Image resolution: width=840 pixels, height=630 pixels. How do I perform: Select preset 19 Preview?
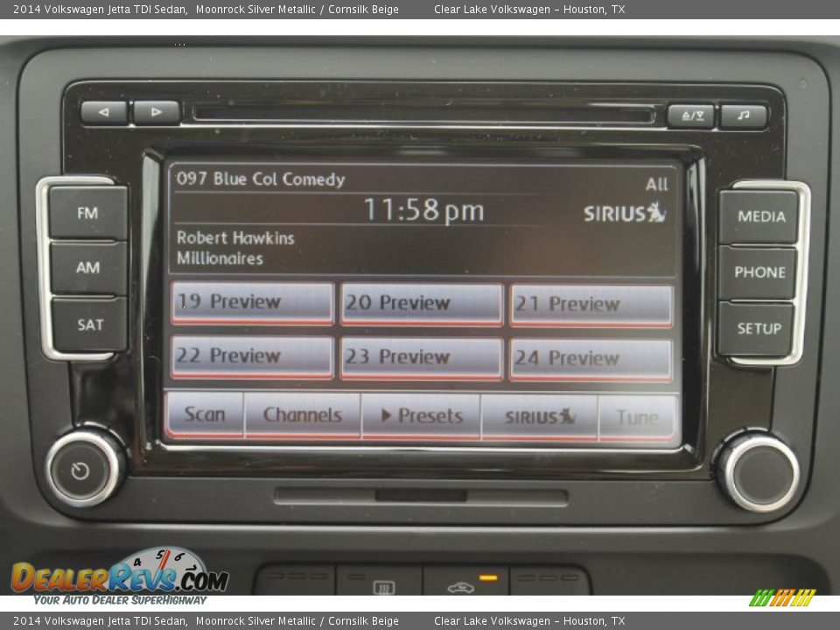[x=252, y=303]
